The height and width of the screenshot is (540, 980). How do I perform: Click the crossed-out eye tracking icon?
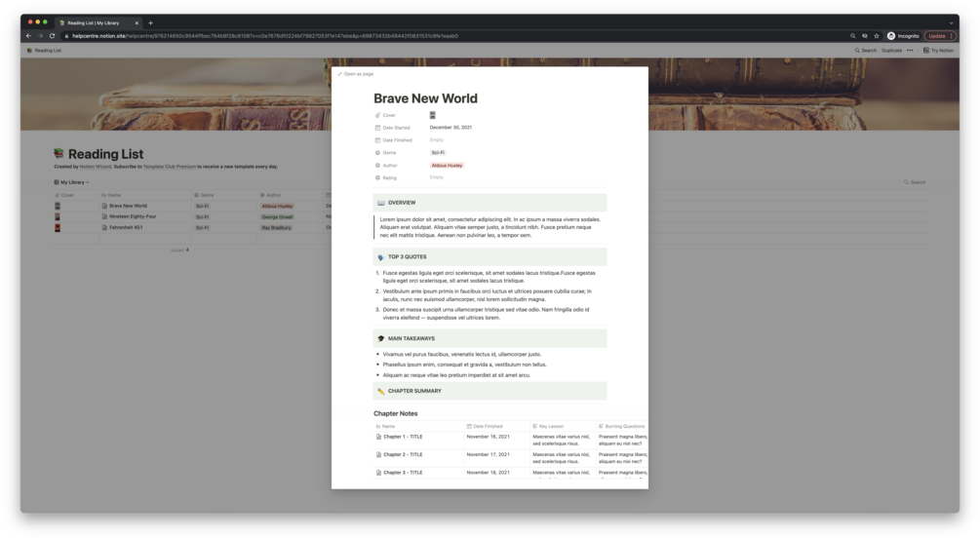tap(864, 36)
